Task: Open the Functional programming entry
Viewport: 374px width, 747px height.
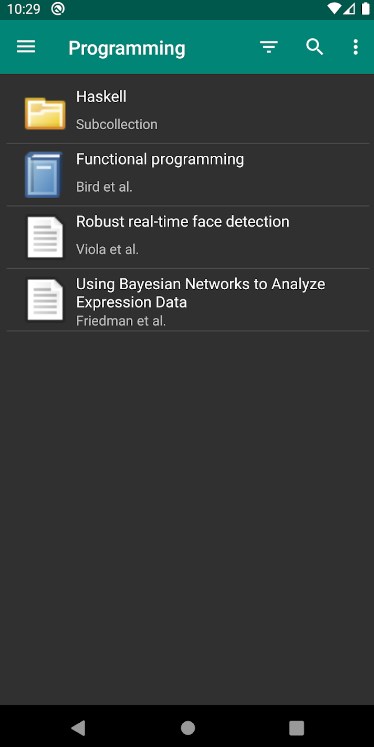Action: pos(188,174)
